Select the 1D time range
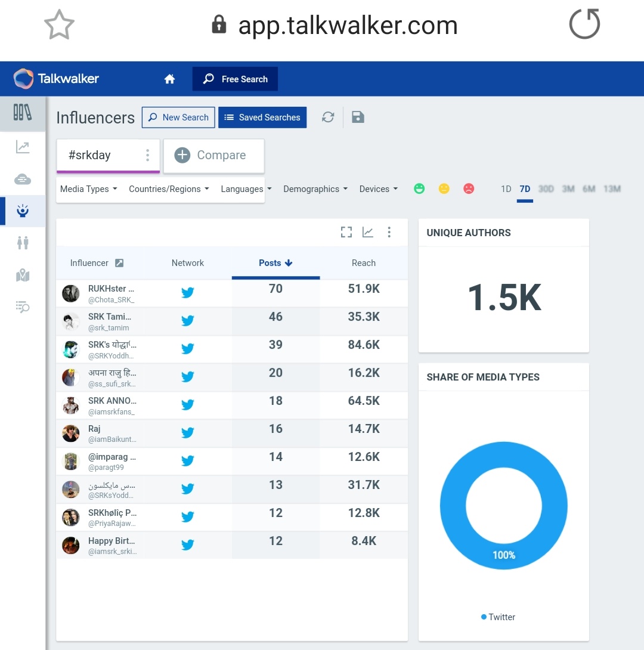The width and height of the screenshot is (644, 650). [x=506, y=189]
